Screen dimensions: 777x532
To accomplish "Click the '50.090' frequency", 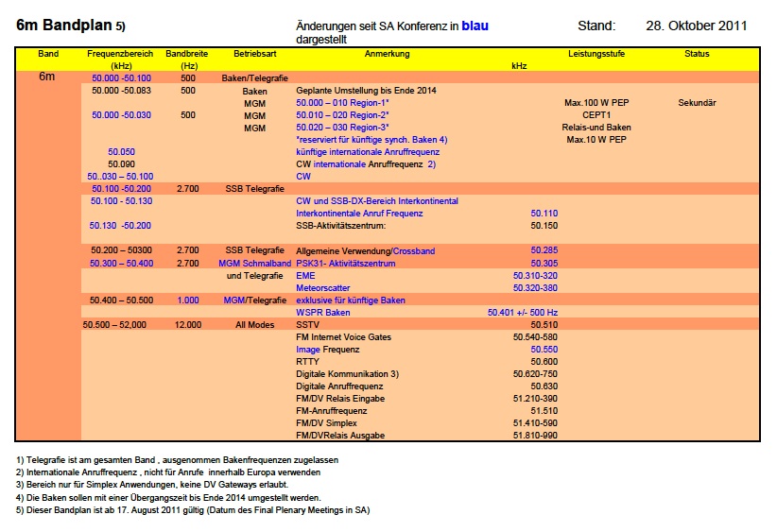I will [121, 164].
